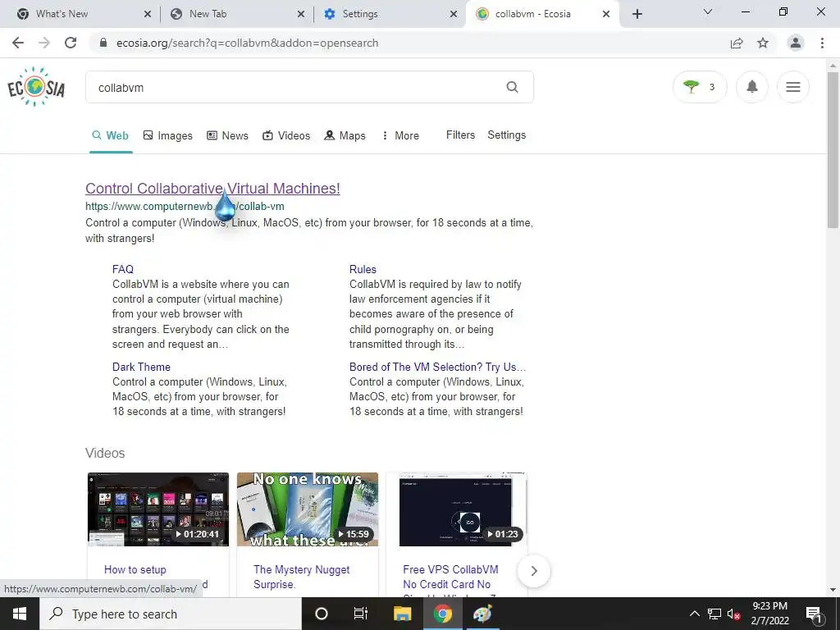Screen dimensions: 840x630
Task: Select the Chrome taskbar icon
Action: (442, 614)
